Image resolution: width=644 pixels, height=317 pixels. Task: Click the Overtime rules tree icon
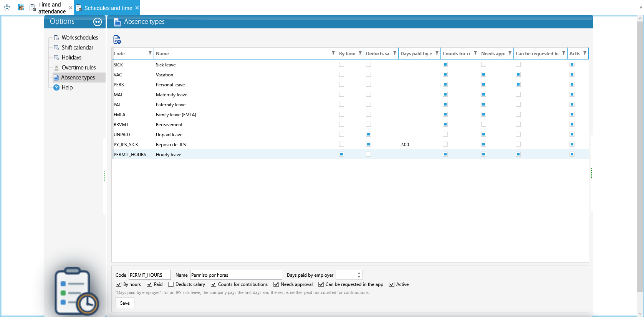coord(56,68)
